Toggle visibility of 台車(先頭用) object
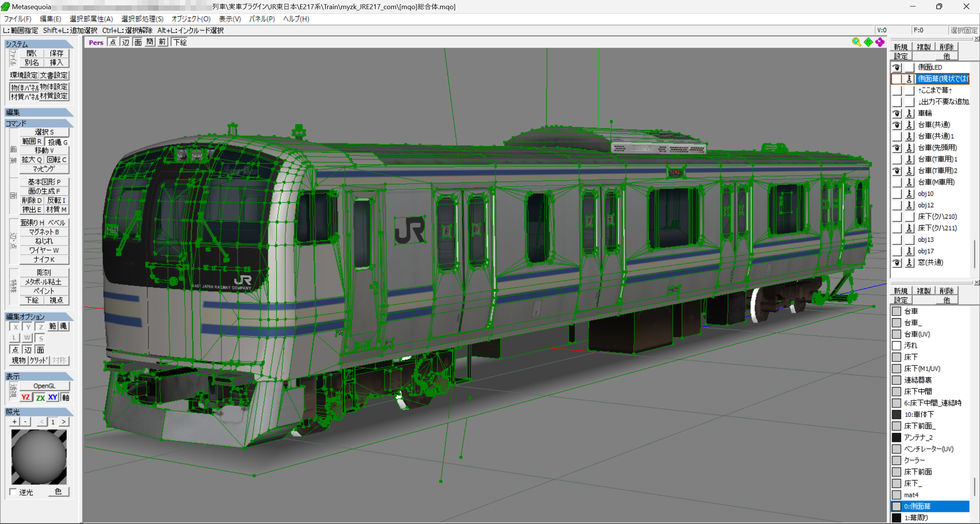Image resolution: width=980 pixels, height=524 pixels. [897, 148]
